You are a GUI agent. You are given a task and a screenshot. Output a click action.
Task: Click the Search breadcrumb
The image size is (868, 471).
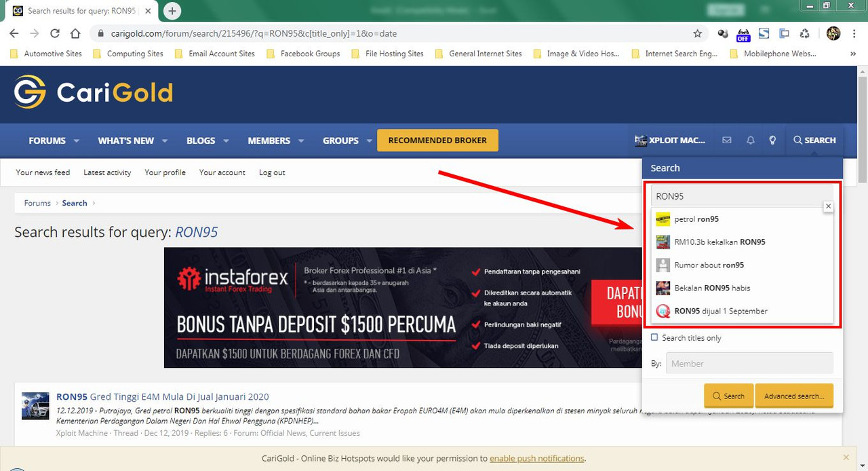75,203
